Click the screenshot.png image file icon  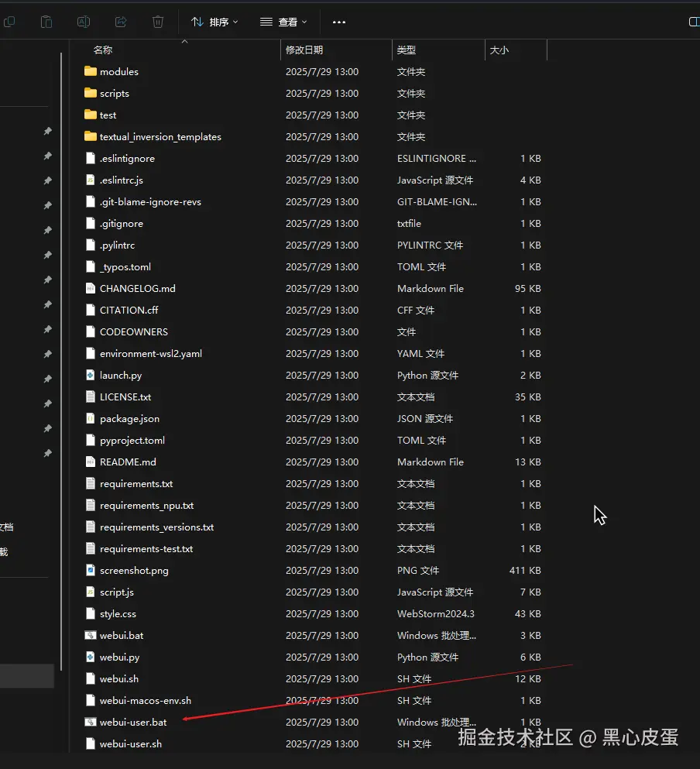91,571
